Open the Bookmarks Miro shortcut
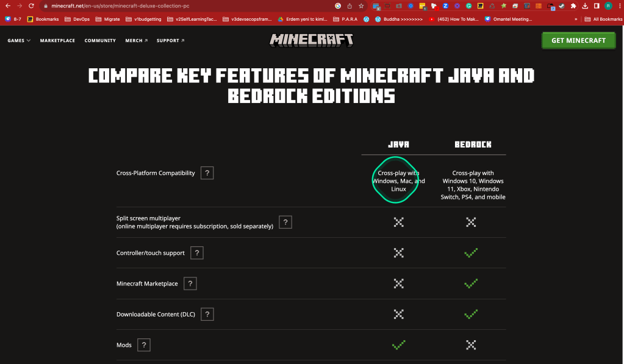 coord(43,19)
